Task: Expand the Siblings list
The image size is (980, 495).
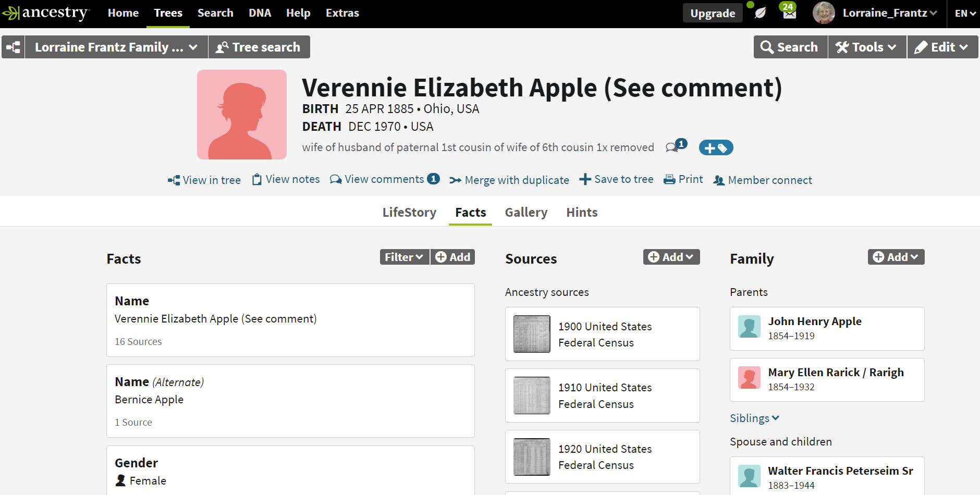Action: [x=754, y=418]
